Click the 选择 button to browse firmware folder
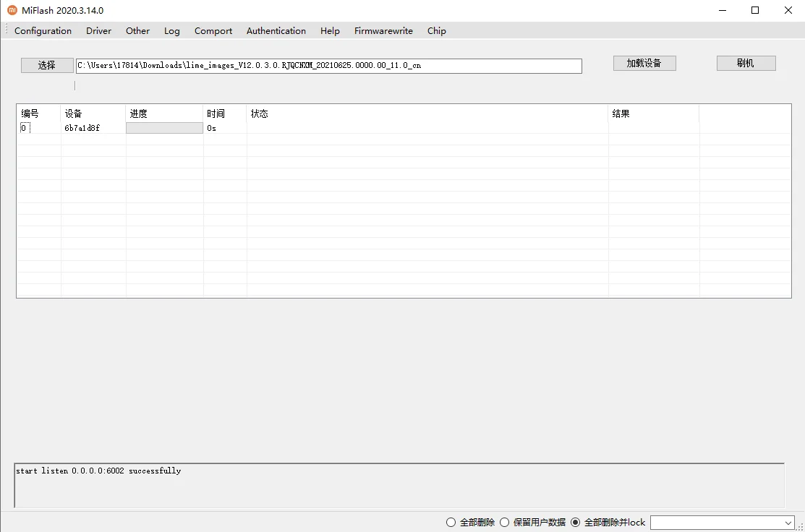 click(x=46, y=65)
